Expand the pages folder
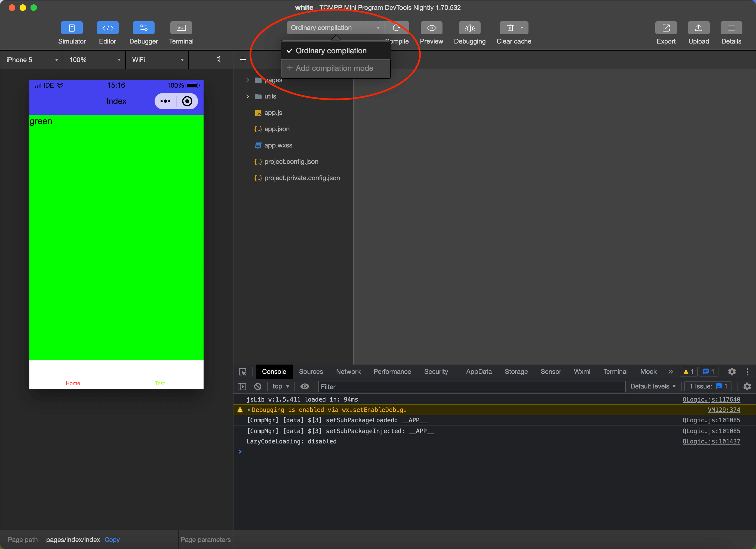Viewport: 756px width, 549px height. tap(247, 80)
